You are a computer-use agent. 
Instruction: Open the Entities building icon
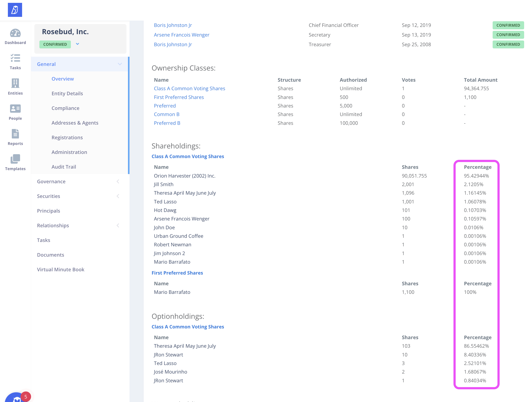click(15, 83)
